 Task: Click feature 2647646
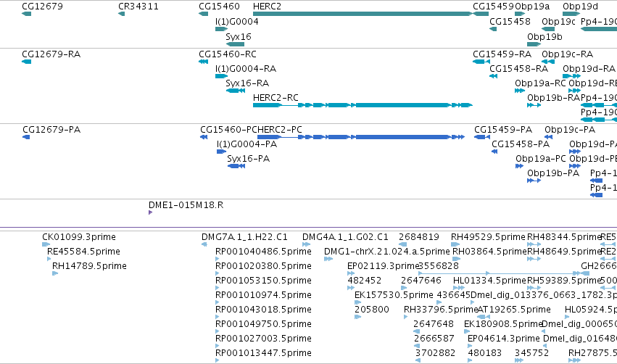pos(421,281)
